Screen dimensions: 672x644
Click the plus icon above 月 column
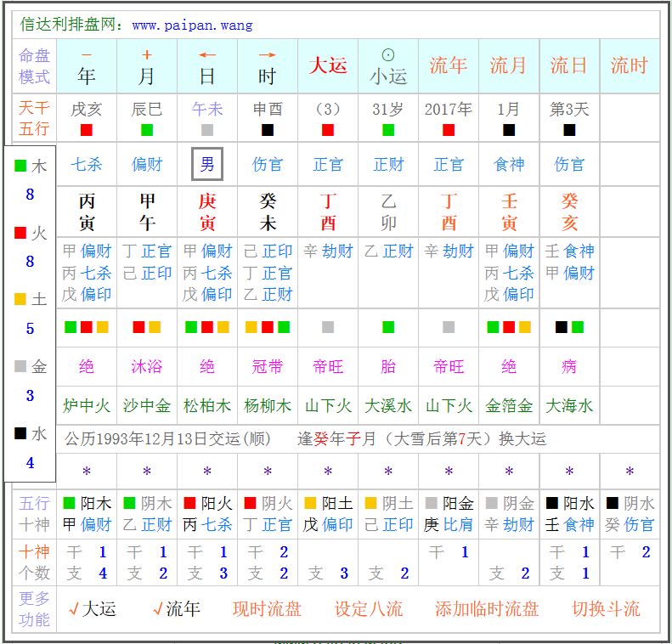click(147, 54)
